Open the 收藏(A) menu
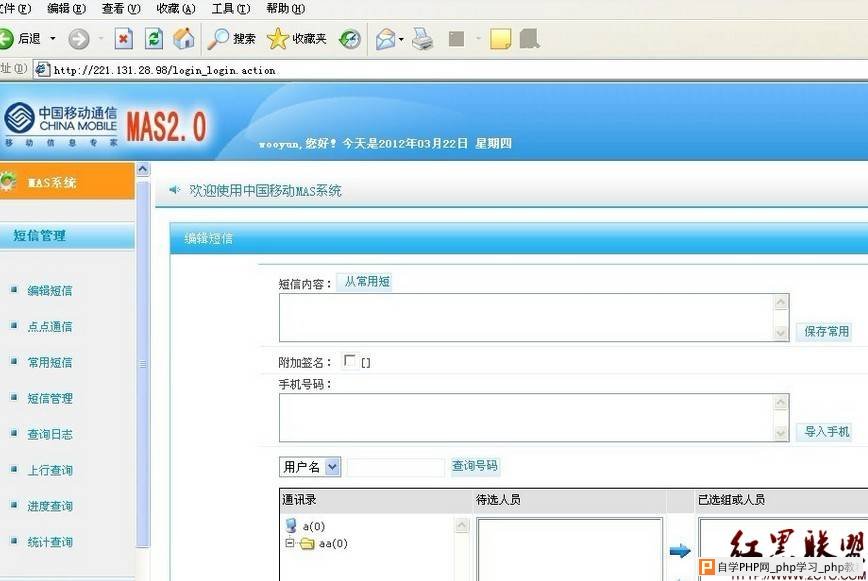This screenshot has height=581, width=868. click(x=176, y=8)
